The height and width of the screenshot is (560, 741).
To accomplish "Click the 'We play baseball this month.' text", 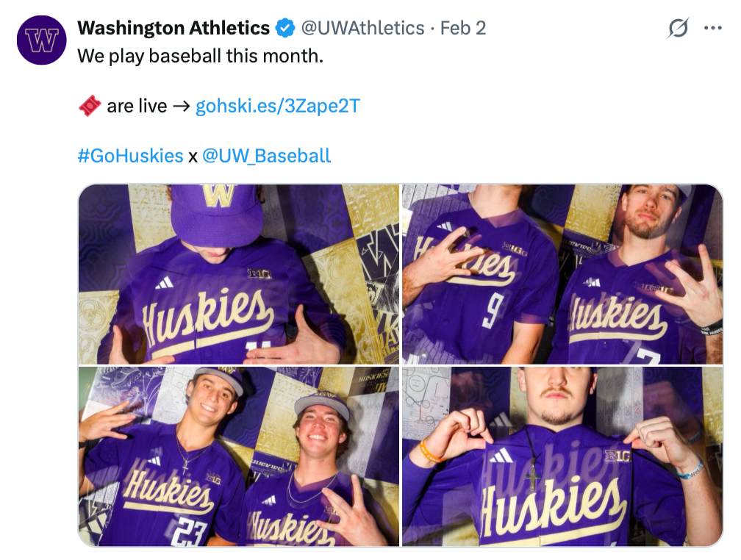I will coord(200,57).
